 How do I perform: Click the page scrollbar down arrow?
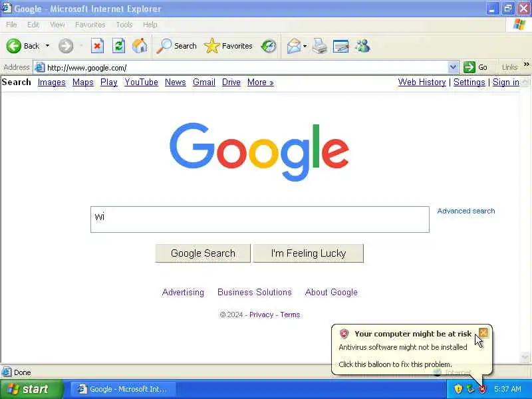525,356
